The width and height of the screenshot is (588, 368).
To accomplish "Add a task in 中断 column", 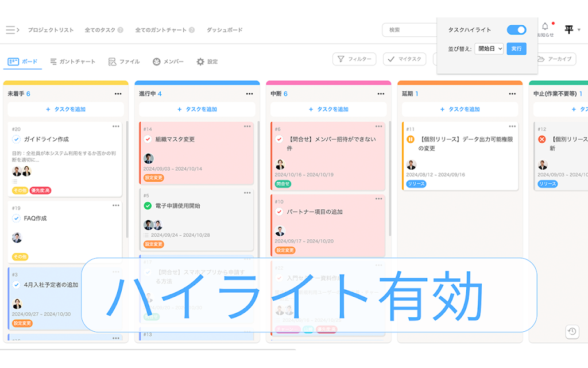I will coord(328,109).
